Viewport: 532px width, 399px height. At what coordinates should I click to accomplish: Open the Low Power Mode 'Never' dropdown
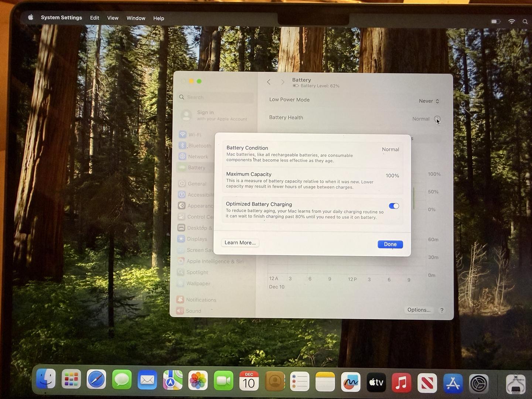tap(429, 101)
